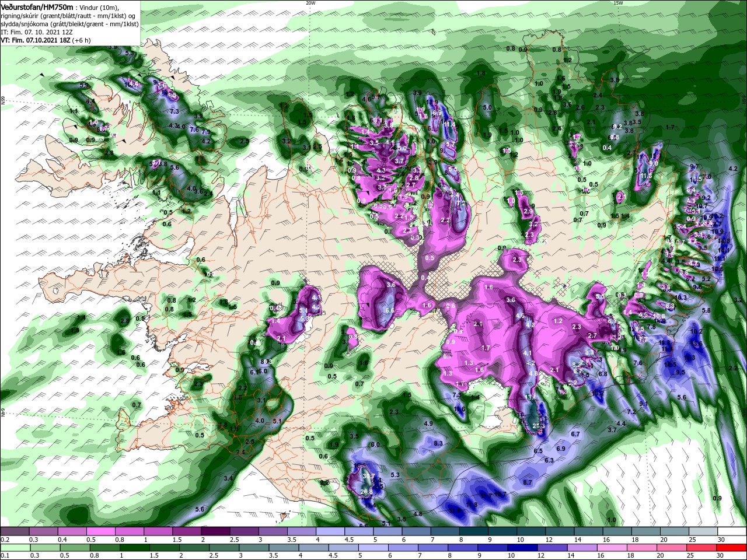Pick the upper-scale grey-teal swatch above 18
747x560 pixels.
click(647, 531)
